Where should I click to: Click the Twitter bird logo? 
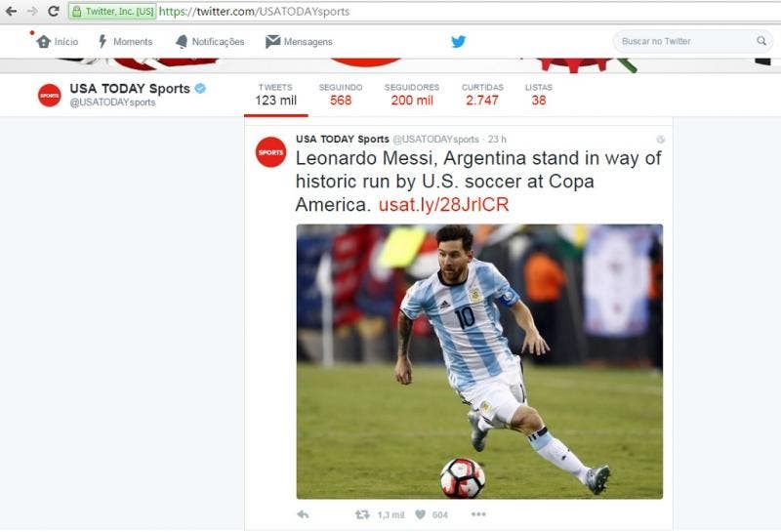click(x=458, y=41)
